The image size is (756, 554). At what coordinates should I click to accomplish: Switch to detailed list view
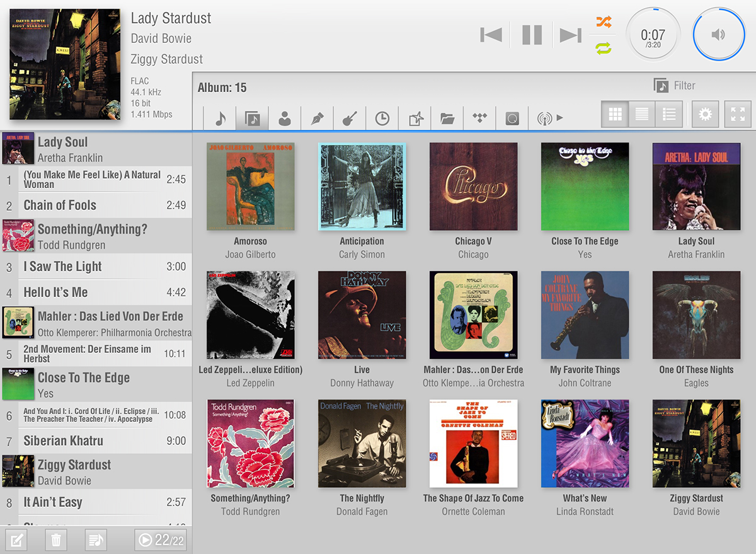[669, 114]
